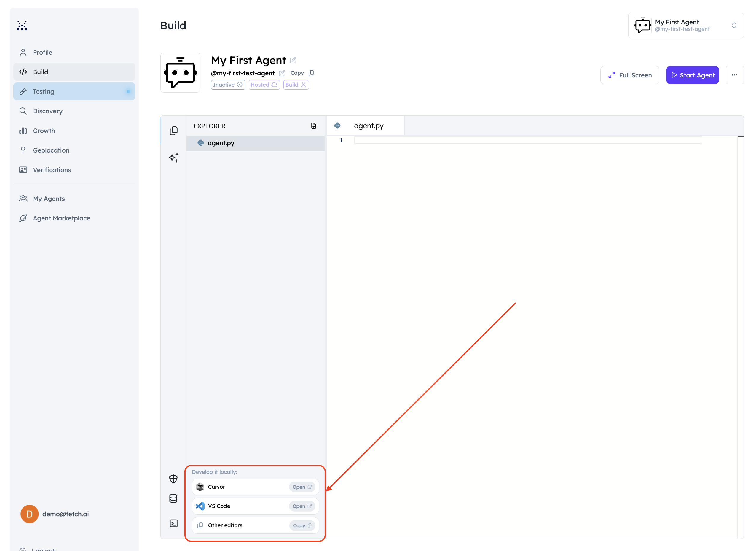Screen dimensions: 756x551
Task: Open Verifications page
Action: pos(74,170)
